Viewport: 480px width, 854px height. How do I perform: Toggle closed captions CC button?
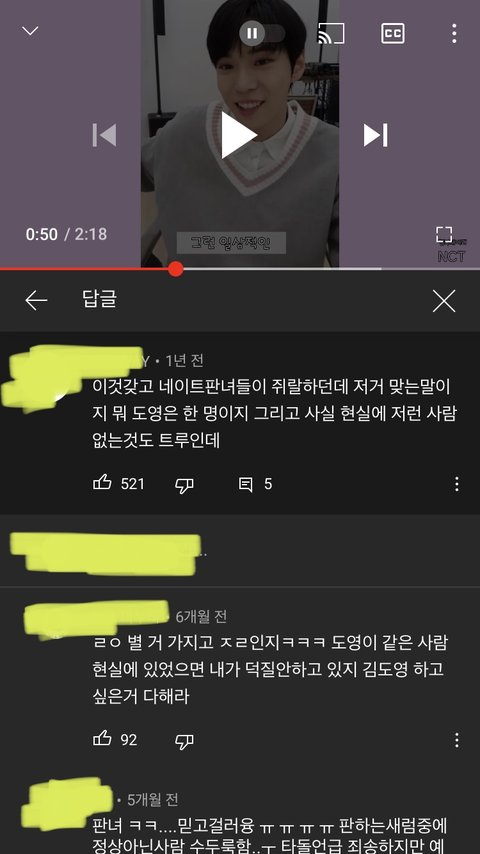(x=392, y=34)
